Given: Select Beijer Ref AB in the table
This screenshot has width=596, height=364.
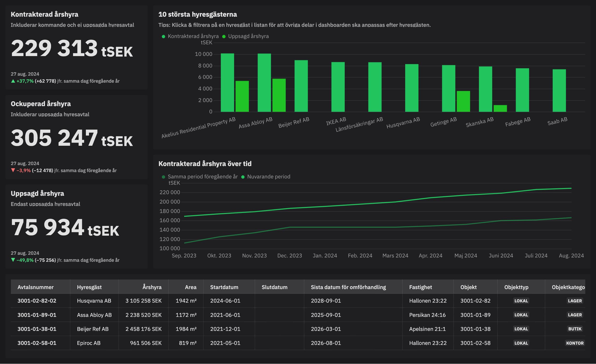Looking at the screenshot, I should (93, 329).
